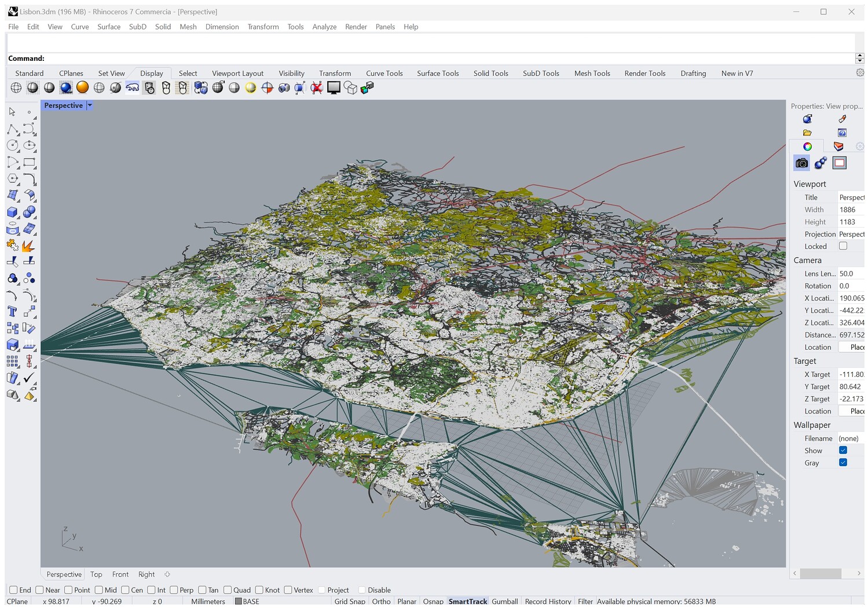Click the Explode tool icon
The image size is (868, 608).
coord(28,246)
